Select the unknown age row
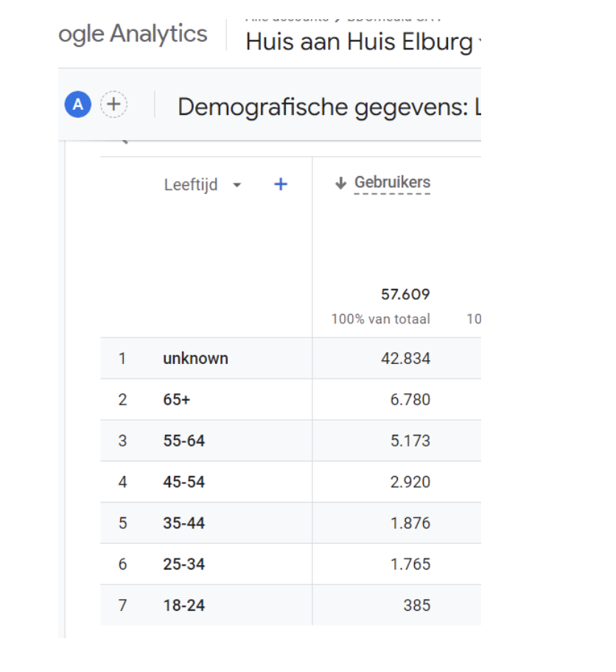616x672 pixels. tap(290, 358)
